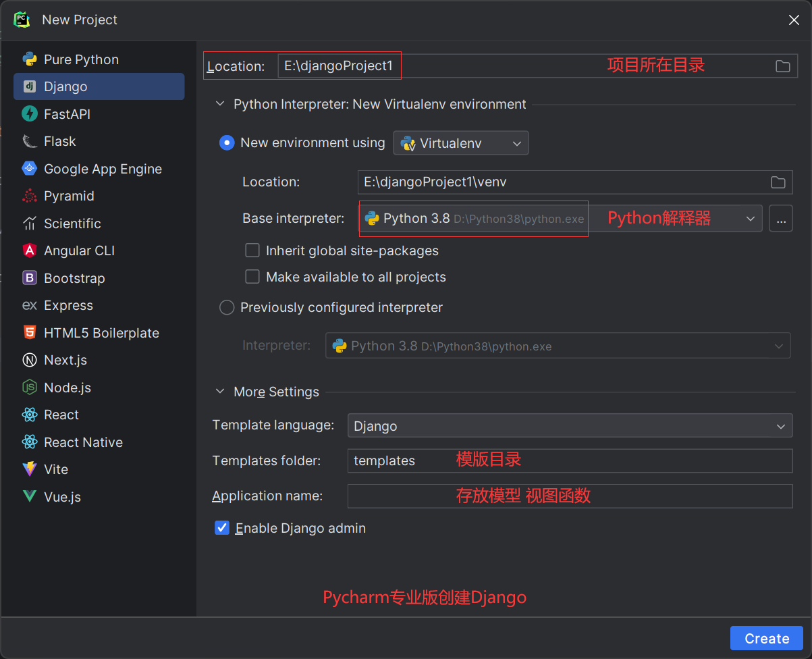Choose Vue.js project type
The height and width of the screenshot is (659, 812).
tap(99, 497)
